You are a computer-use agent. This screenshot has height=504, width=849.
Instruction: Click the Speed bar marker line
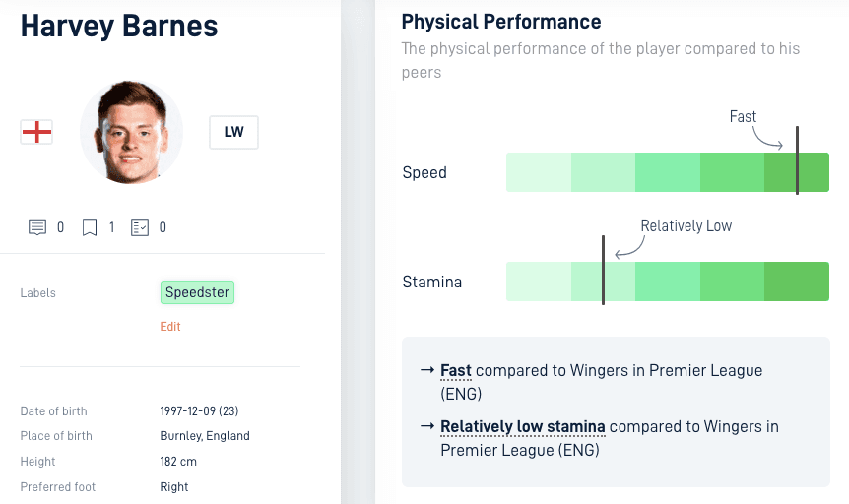[x=797, y=160]
